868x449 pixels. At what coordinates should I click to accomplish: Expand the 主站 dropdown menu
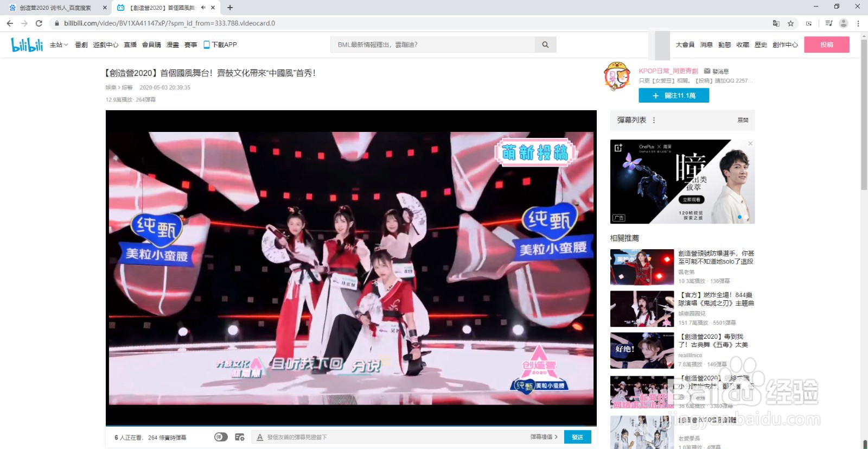click(x=59, y=45)
